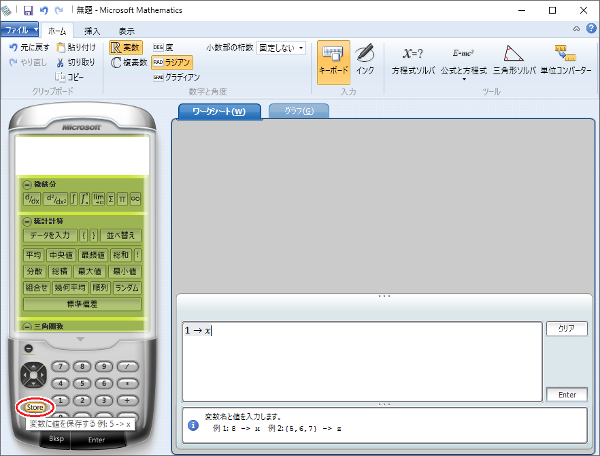The image size is (600, 456).
Task: Collapse the 微積分 calculus section
Action: [x=27, y=185]
